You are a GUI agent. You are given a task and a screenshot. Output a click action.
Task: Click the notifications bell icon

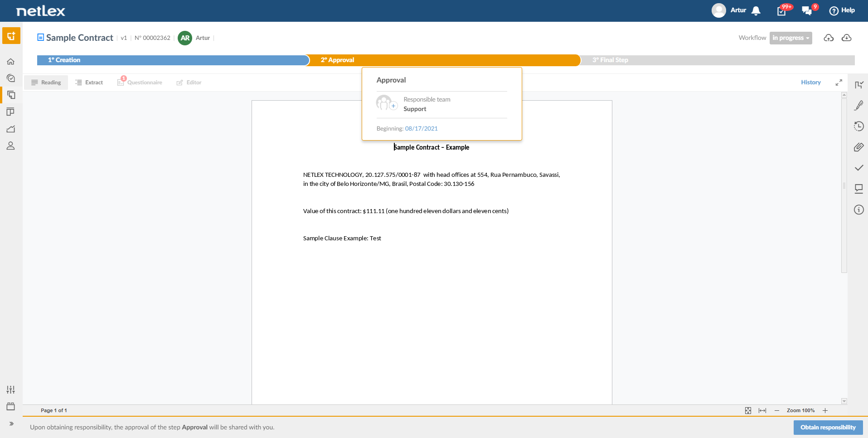(756, 10)
